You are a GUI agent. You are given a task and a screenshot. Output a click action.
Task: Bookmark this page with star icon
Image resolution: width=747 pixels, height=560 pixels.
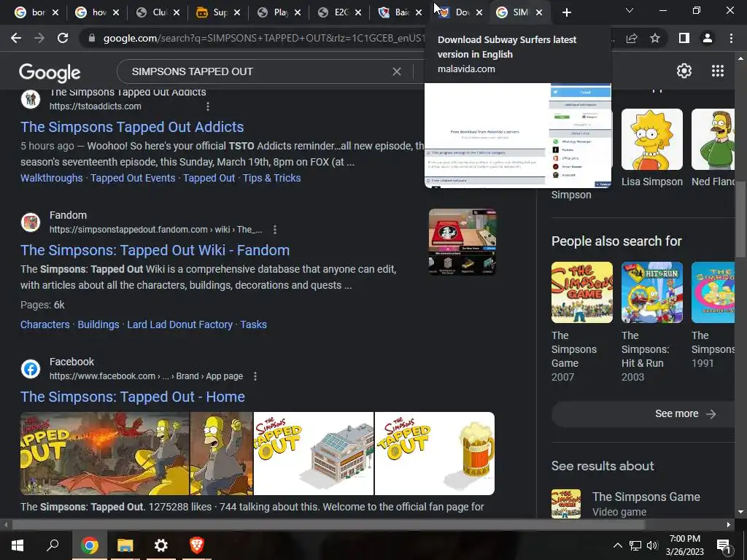pyautogui.click(x=655, y=38)
